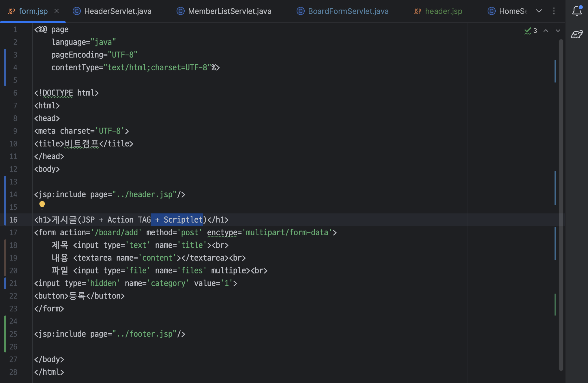
Task: Open the editor tabs options kebab menu
Action: click(554, 11)
